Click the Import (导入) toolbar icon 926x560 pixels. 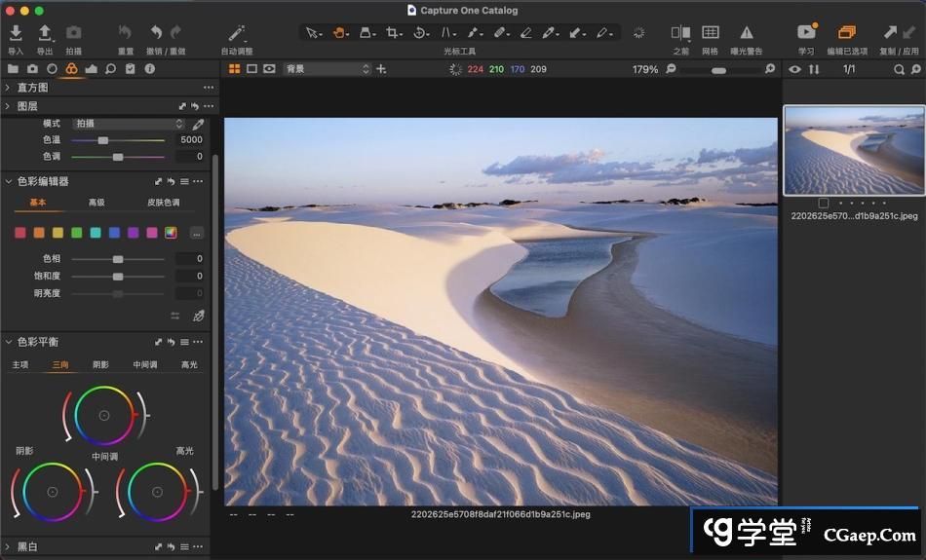[16, 34]
